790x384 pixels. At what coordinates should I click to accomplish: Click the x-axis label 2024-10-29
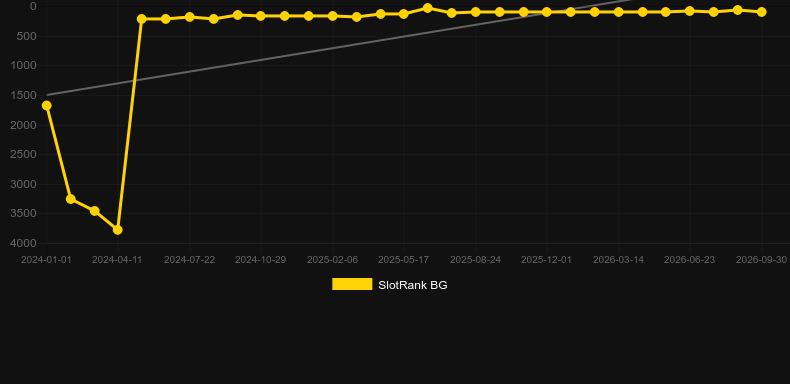click(x=260, y=260)
